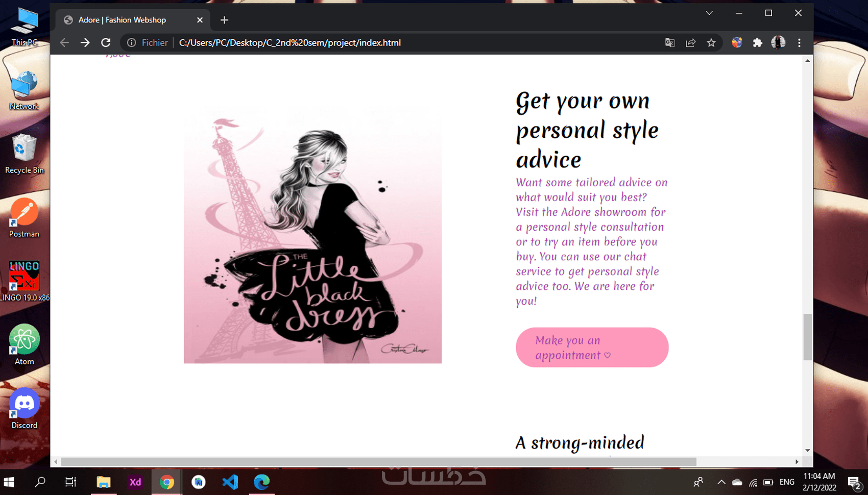View site information icon beside Fichier
Viewport: 868px width, 495px height.
click(131, 43)
